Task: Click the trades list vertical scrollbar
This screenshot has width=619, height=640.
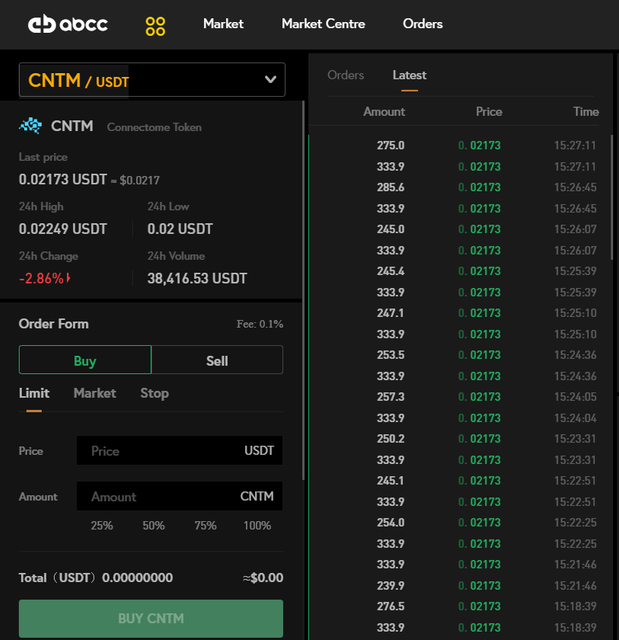Action: coord(612,197)
